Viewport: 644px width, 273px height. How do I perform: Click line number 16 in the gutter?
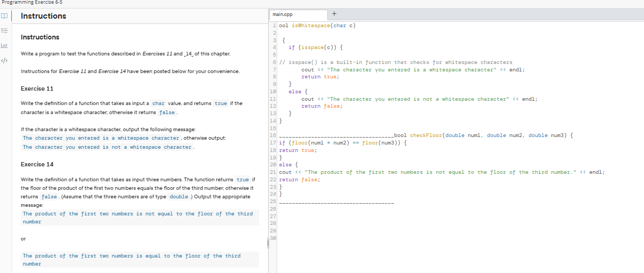point(273,135)
